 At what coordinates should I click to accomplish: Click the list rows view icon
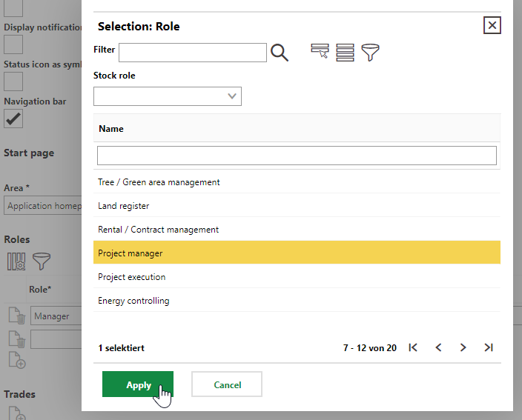coord(345,52)
